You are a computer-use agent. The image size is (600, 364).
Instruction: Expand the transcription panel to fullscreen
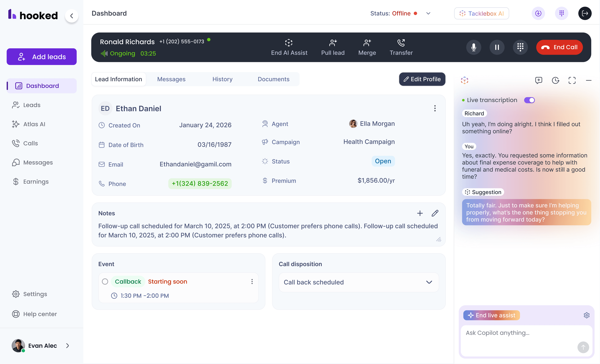click(x=572, y=80)
